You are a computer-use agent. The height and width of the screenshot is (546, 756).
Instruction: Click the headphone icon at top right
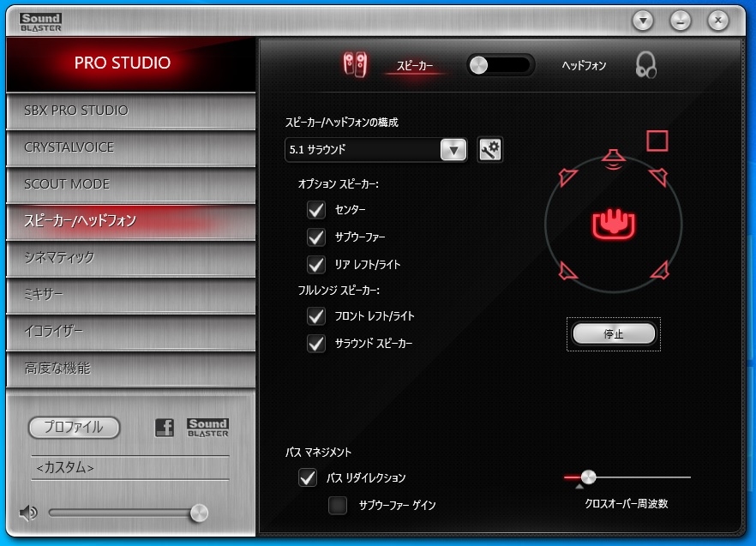[646, 65]
